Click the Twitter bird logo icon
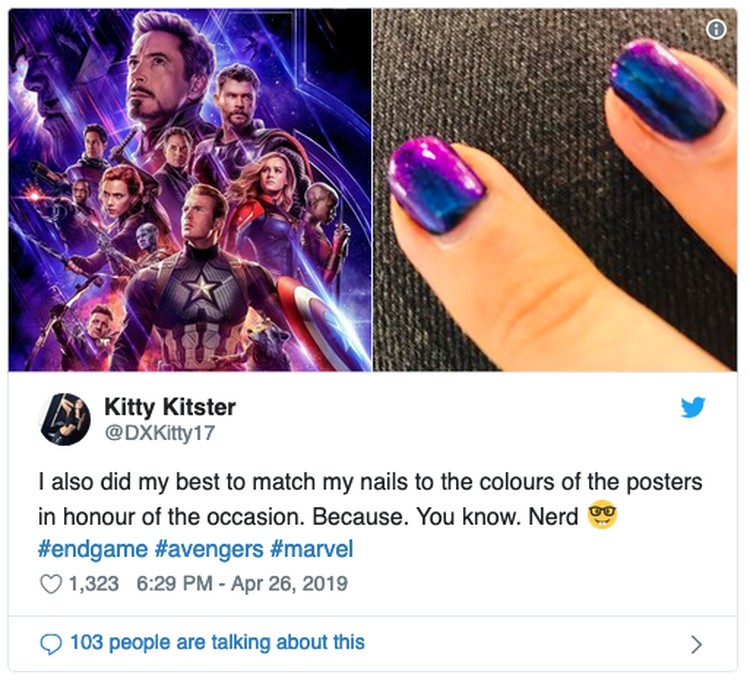The width and height of the screenshot is (750, 687). tap(693, 407)
